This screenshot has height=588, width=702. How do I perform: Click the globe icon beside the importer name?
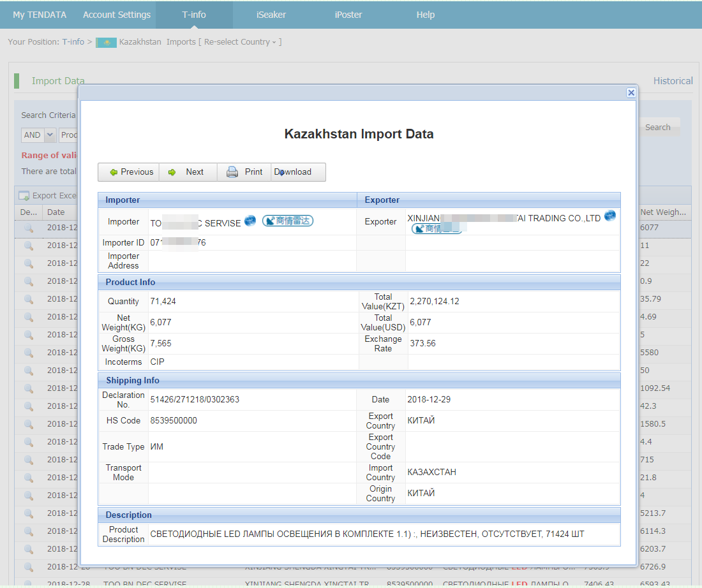[250, 221]
